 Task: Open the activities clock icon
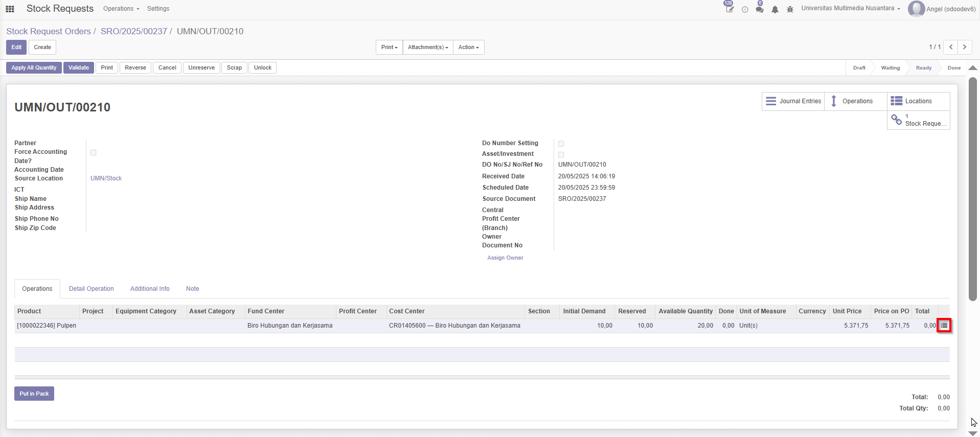pos(745,9)
